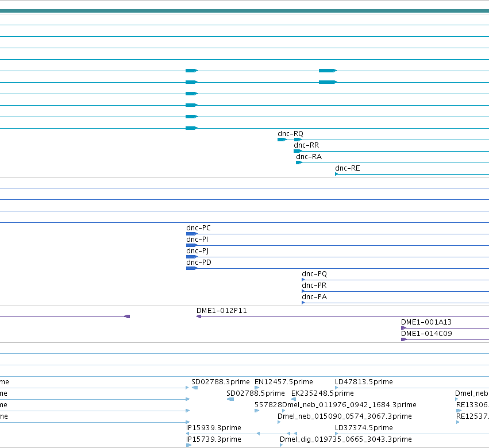Select the dnc-PA protein label
This screenshot has width=489, height=448.
[x=314, y=298]
